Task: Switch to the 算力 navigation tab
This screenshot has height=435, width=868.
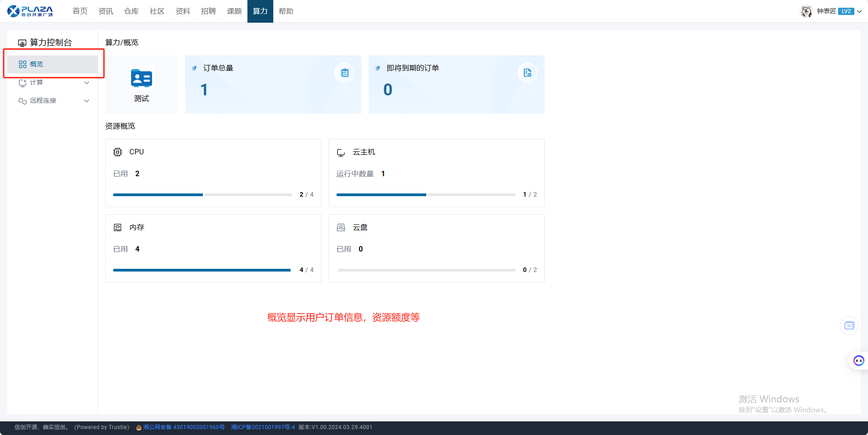Action: click(260, 11)
